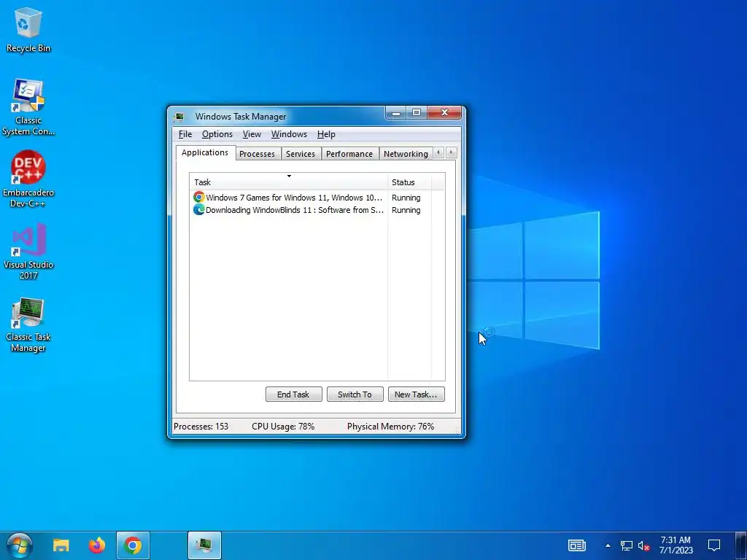Click Running status of the Chrome task
Viewport: 747px width, 560px height.
406,197
